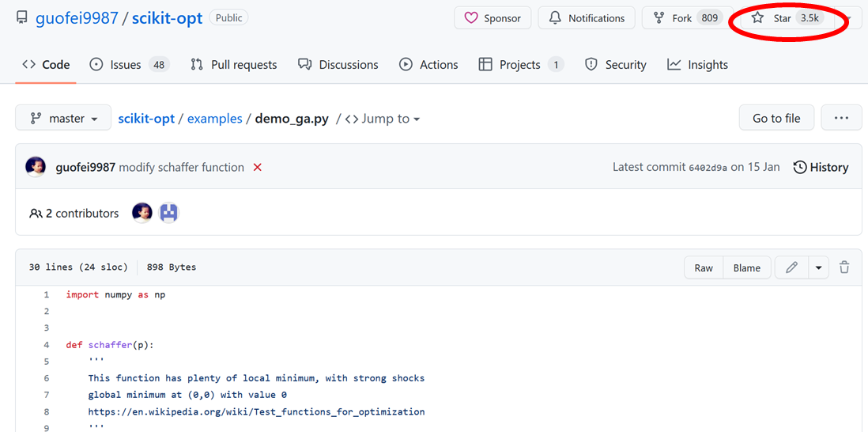The image size is (868, 432).
Task: Open the edit file options dropdown arrow
Action: [818, 268]
